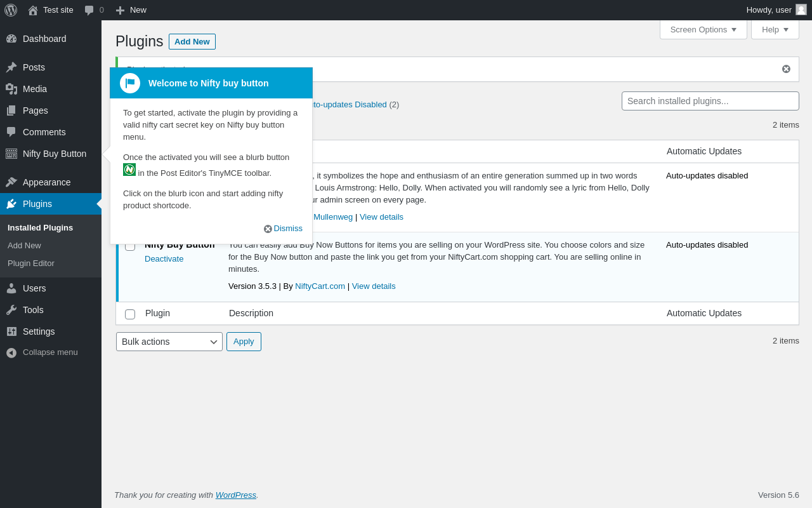Filter by Auto-updates Disabled
Screen dimensions: 812x508
(x=350, y=104)
